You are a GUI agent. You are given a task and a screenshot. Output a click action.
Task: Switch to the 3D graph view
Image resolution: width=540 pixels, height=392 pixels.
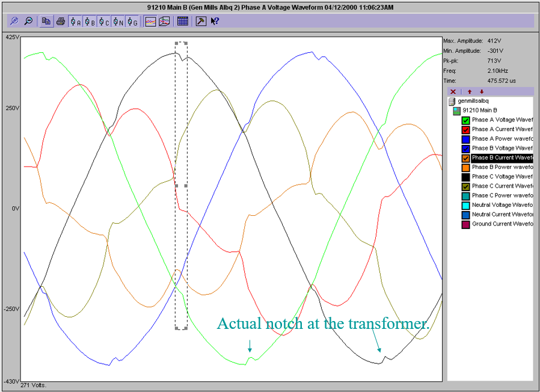(164, 21)
